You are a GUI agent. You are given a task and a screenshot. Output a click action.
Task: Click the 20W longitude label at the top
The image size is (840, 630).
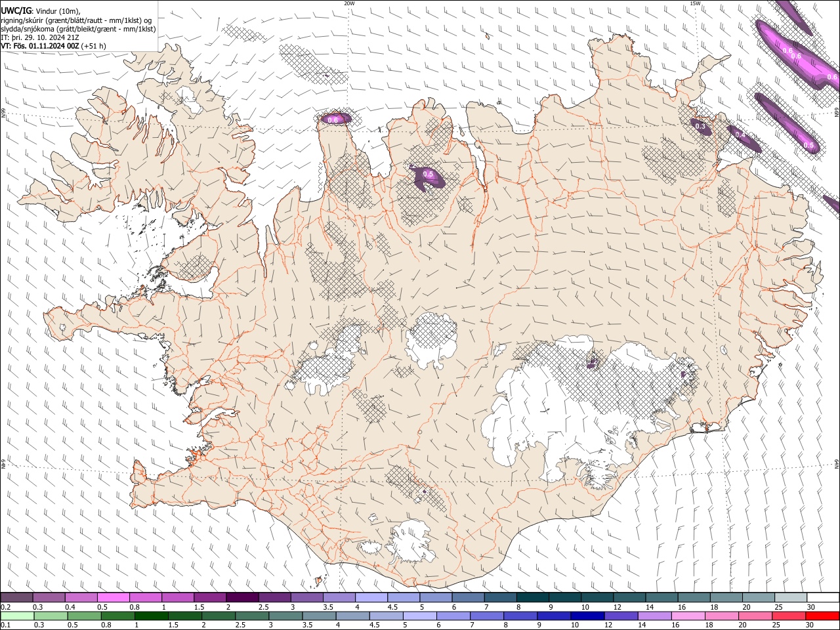click(349, 3)
